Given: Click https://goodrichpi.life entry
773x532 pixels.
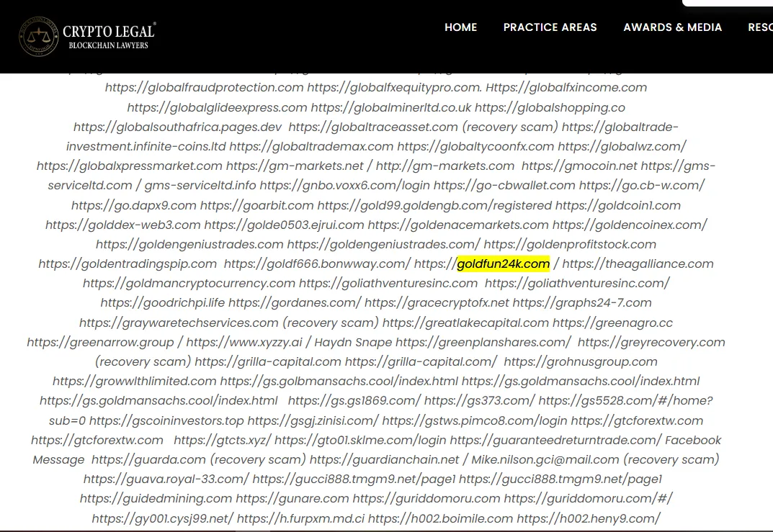Looking at the screenshot, I should [163, 302].
